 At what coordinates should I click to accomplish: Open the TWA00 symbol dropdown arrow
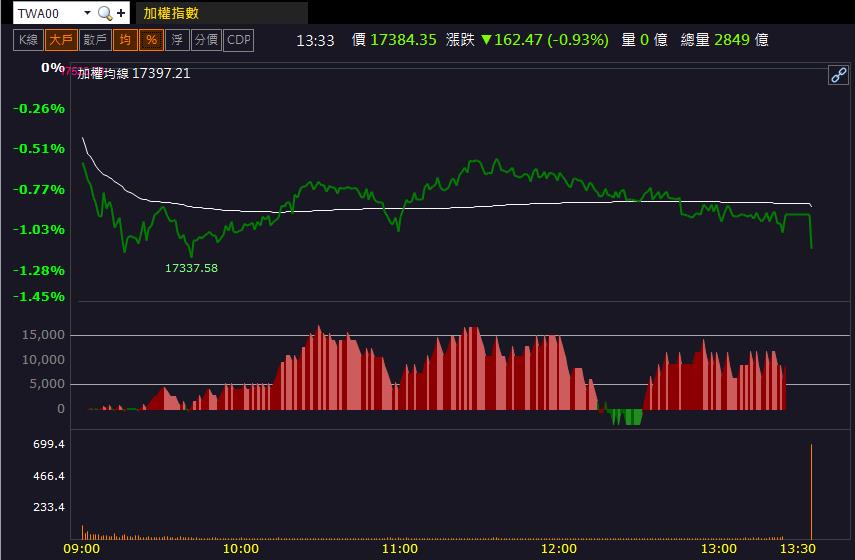[87, 13]
